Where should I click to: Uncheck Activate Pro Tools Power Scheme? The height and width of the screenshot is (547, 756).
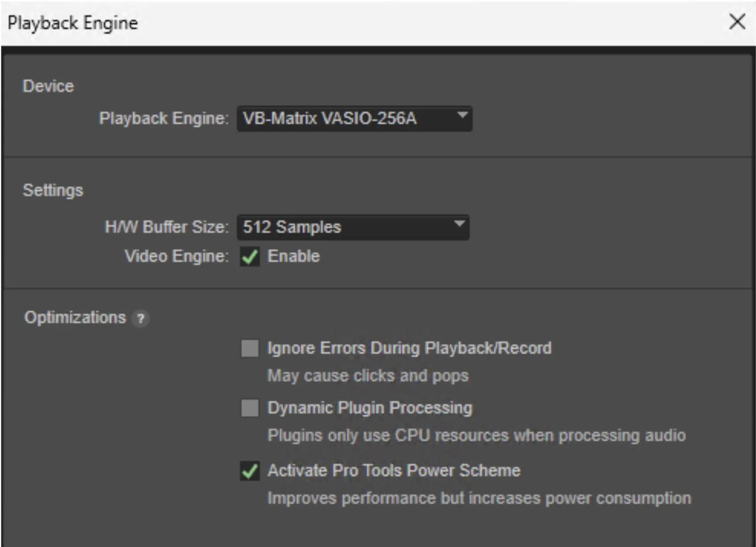tap(250, 471)
